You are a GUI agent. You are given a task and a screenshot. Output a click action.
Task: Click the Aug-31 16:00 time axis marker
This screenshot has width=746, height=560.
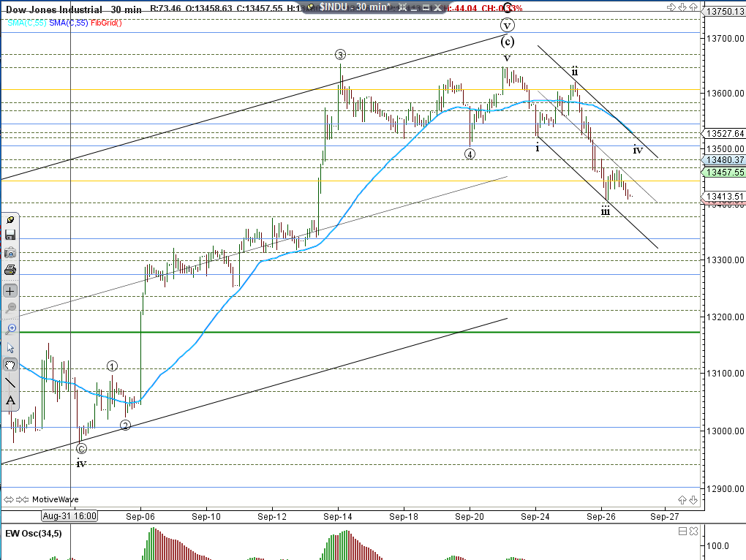pyautogui.click(x=69, y=515)
